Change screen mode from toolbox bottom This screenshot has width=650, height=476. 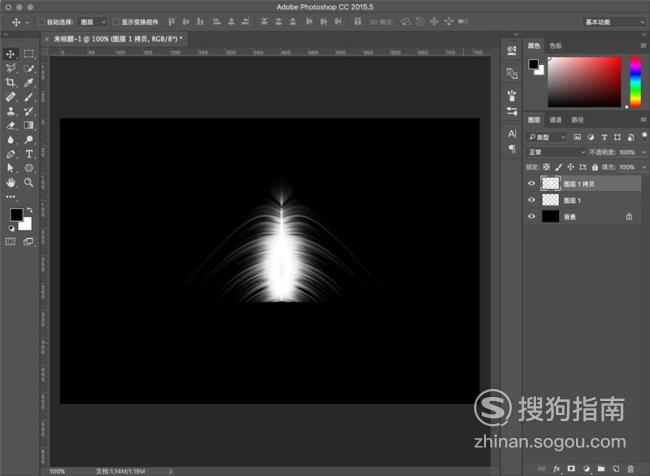[29, 241]
